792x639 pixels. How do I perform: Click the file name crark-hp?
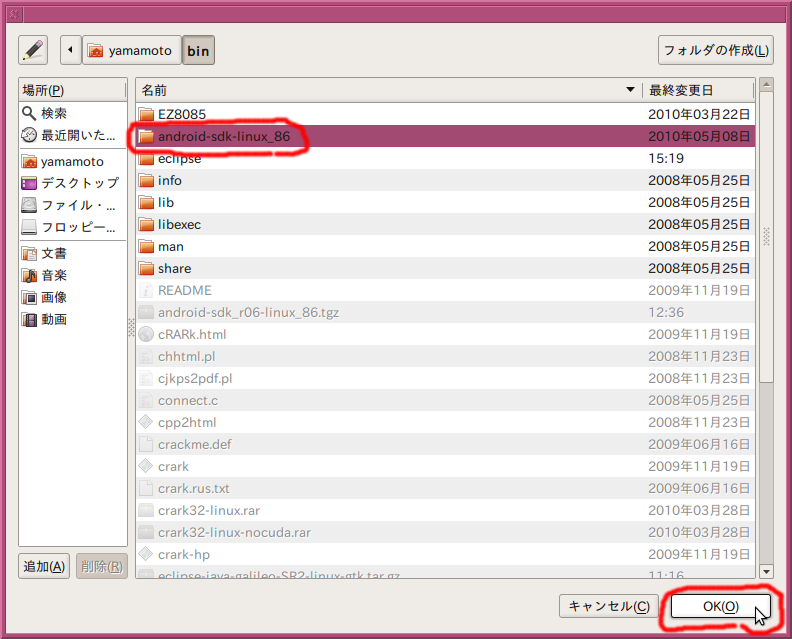click(x=184, y=555)
